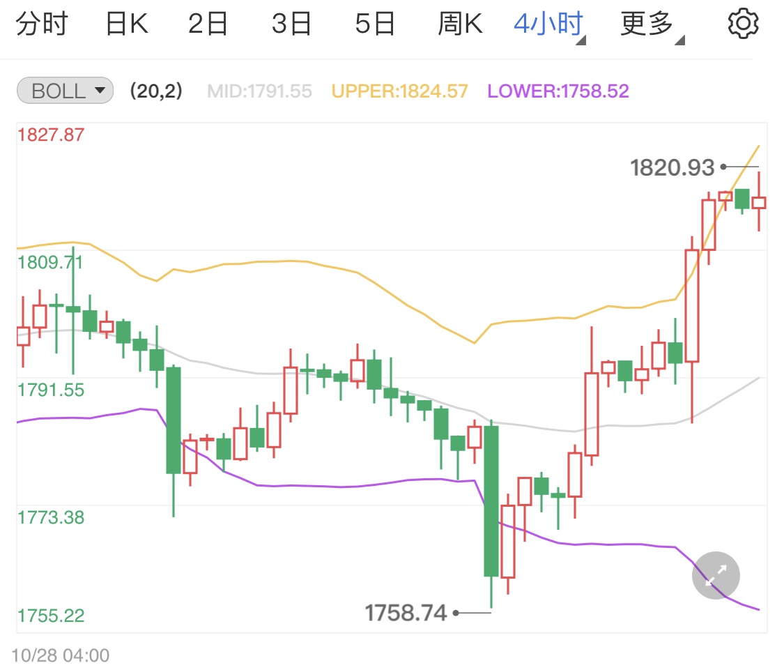Click the 1791.55 axis label
784x672 pixels.
(x=50, y=390)
